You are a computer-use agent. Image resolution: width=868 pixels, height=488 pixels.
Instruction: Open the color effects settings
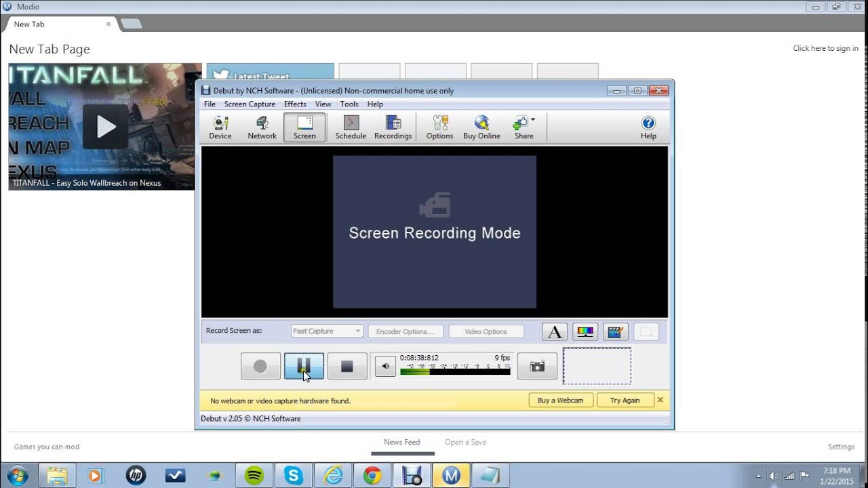[585, 331]
